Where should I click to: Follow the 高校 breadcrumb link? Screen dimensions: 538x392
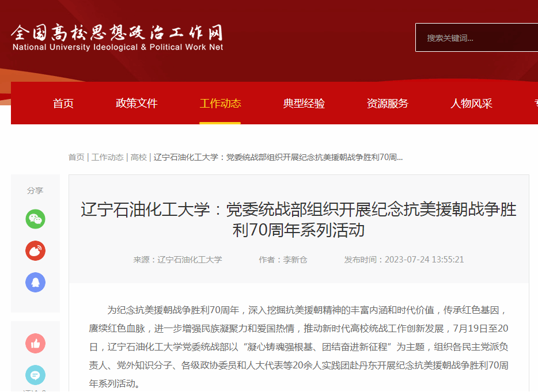point(138,157)
